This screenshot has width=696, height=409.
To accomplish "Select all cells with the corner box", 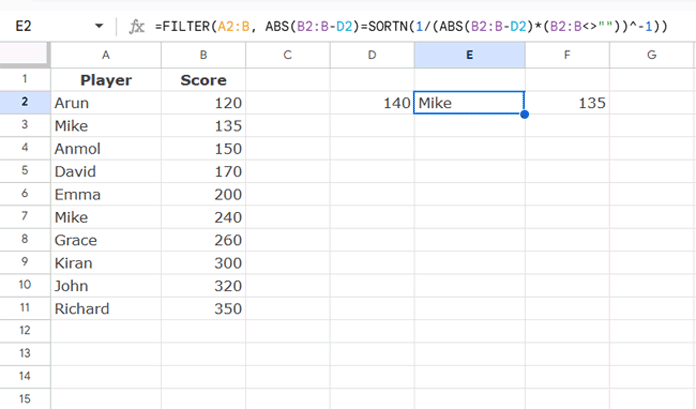I will [x=23, y=54].
